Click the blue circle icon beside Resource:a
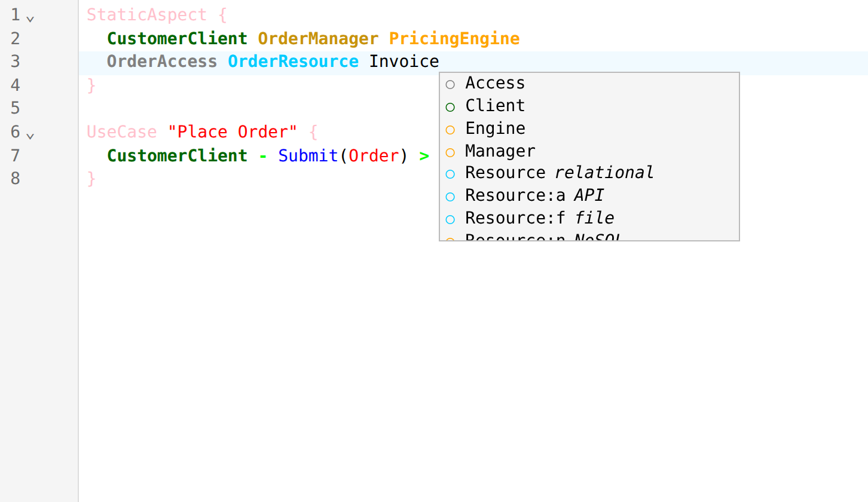This screenshot has width=868, height=502. (x=450, y=197)
